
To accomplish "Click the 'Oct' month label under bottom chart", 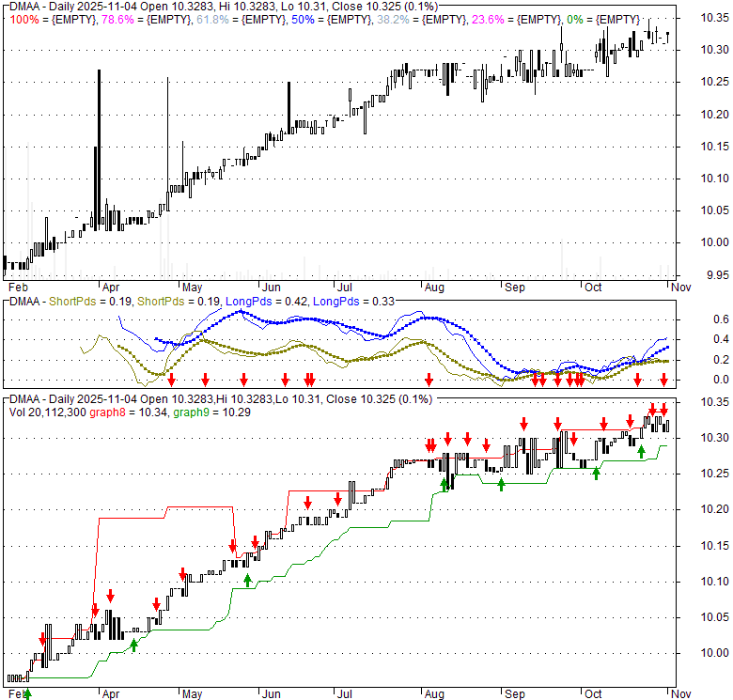I will (x=593, y=694).
